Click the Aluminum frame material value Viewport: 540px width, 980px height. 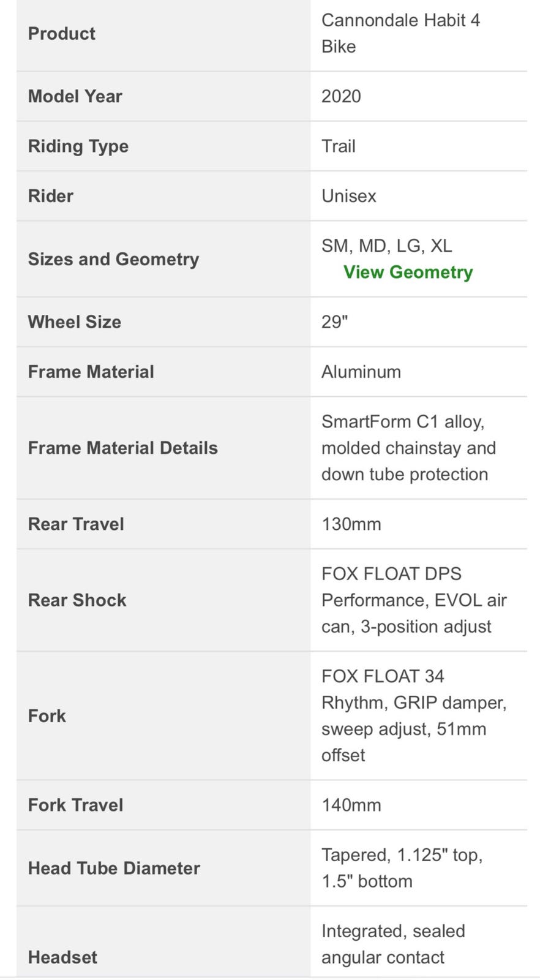click(x=361, y=372)
